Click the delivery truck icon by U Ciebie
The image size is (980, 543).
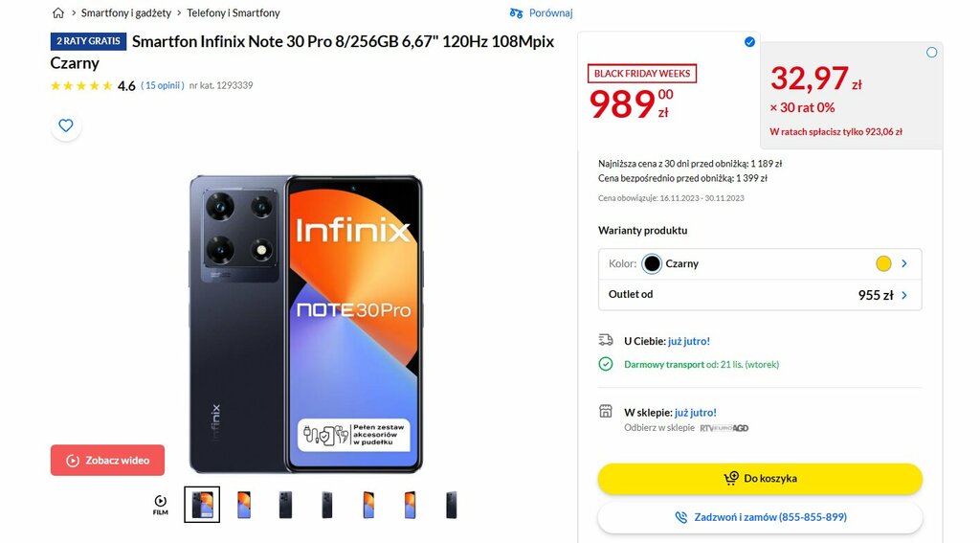pos(606,340)
